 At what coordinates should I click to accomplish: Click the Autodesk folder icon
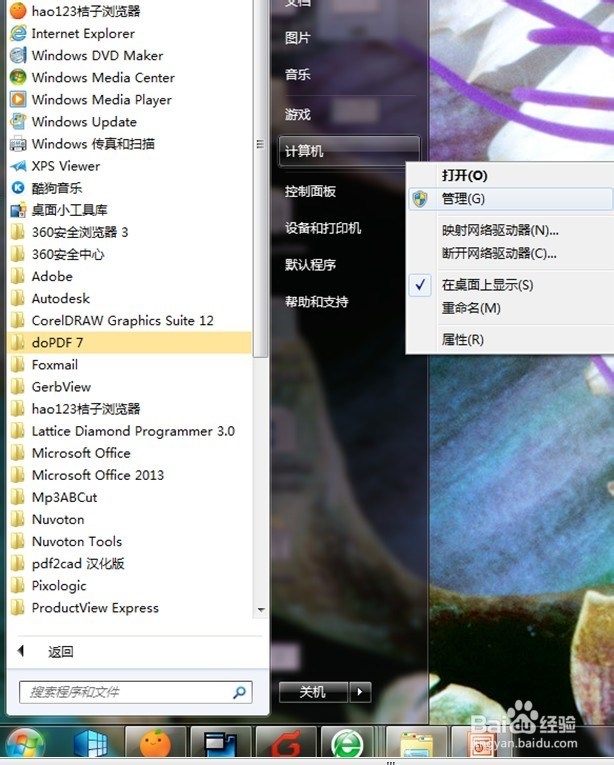click(18, 298)
